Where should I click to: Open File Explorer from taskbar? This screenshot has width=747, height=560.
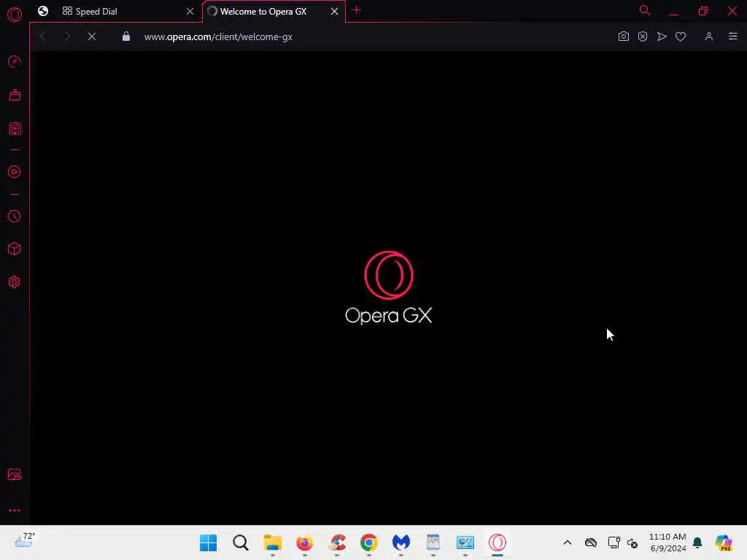coord(273,542)
